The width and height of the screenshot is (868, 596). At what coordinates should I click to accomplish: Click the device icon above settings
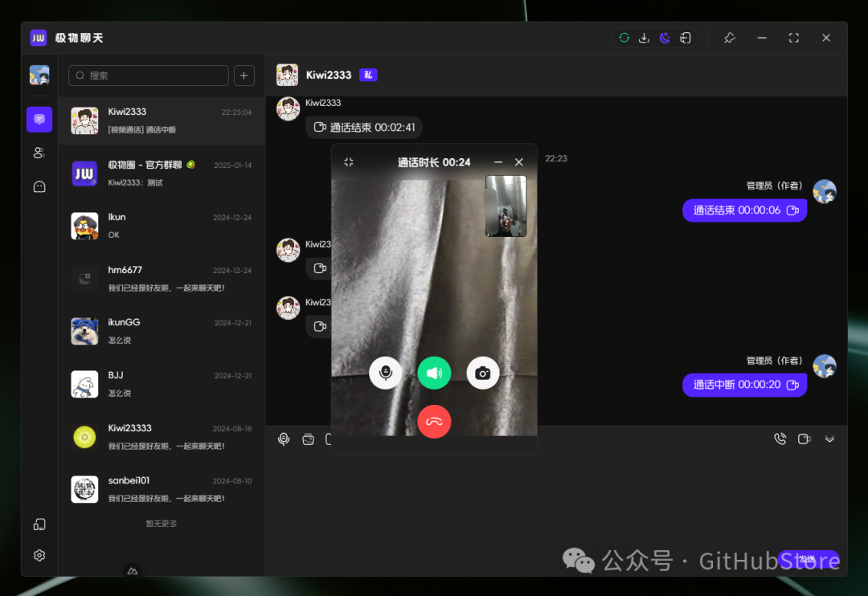pyautogui.click(x=39, y=524)
